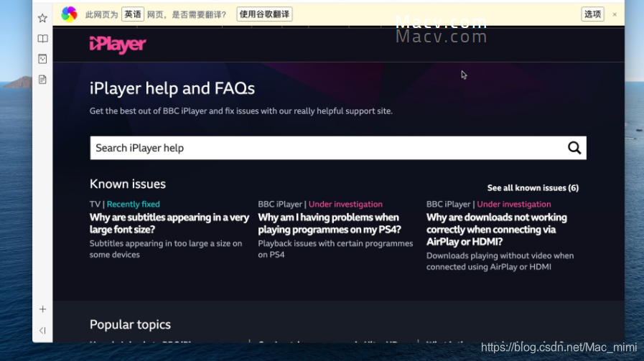Go to iPlayer home via pink logo
The image size is (644, 361).
118,44
